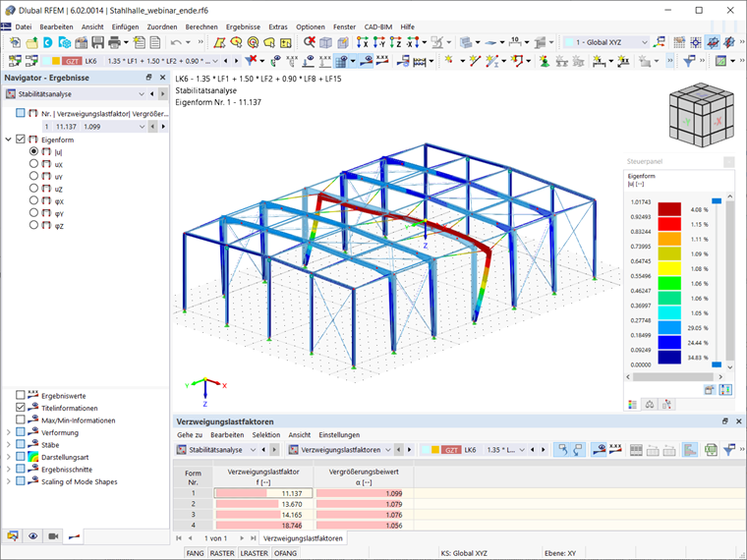
Task: Select the uX eigenform radio button
Action: [33, 164]
